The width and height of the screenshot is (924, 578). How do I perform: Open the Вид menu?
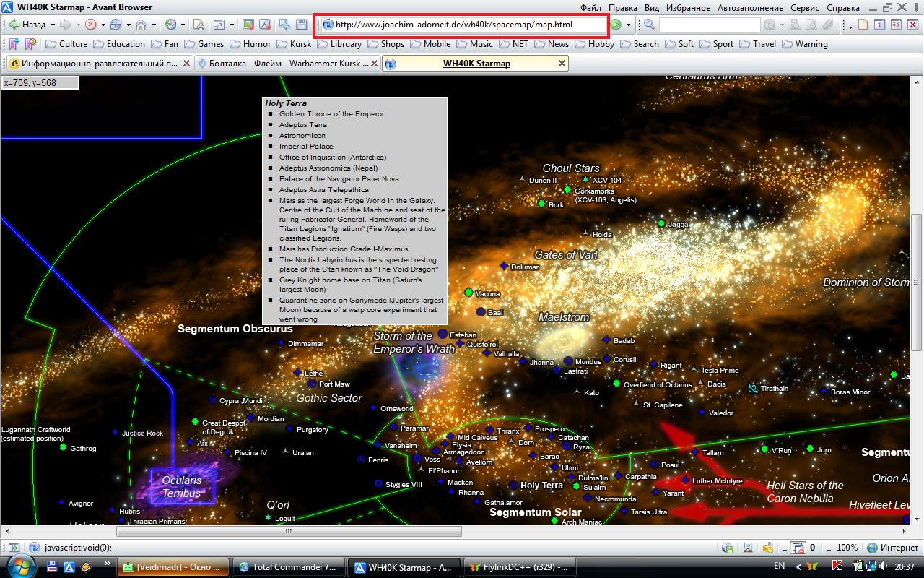pyautogui.click(x=652, y=7)
